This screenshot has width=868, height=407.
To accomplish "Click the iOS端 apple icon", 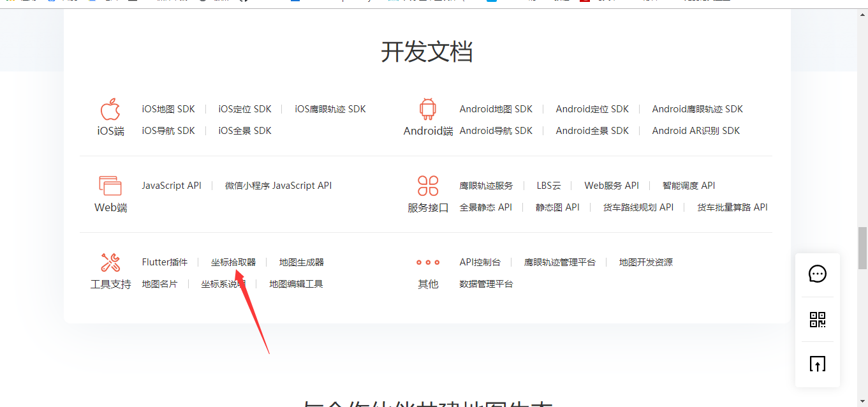I will (x=110, y=109).
